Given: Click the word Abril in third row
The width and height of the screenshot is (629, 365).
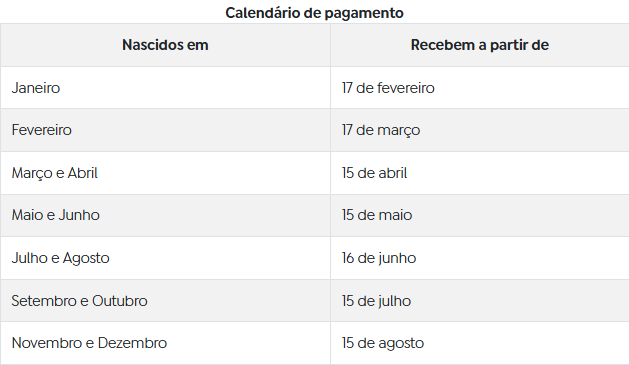Looking at the screenshot, I should click(83, 173).
